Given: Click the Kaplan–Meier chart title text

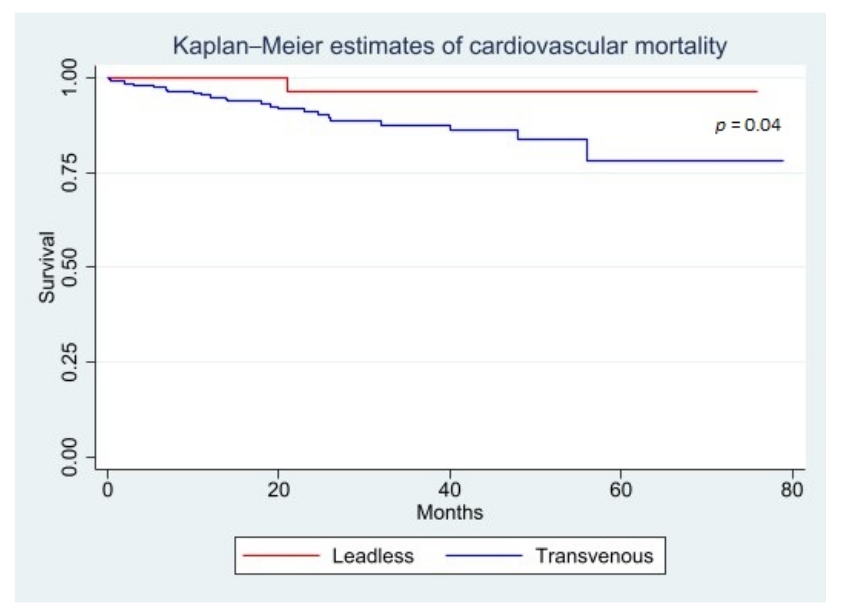Looking at the screenshot, I should [450, 46].
